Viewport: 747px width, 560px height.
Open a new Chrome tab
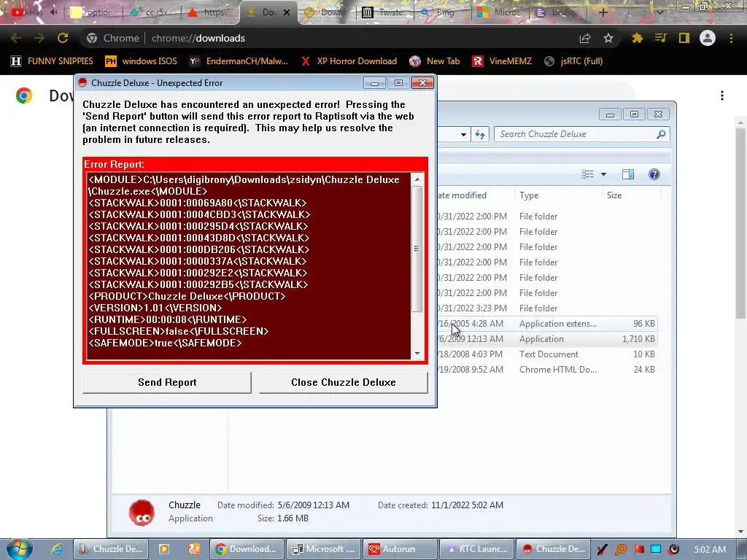pos(603,12)
